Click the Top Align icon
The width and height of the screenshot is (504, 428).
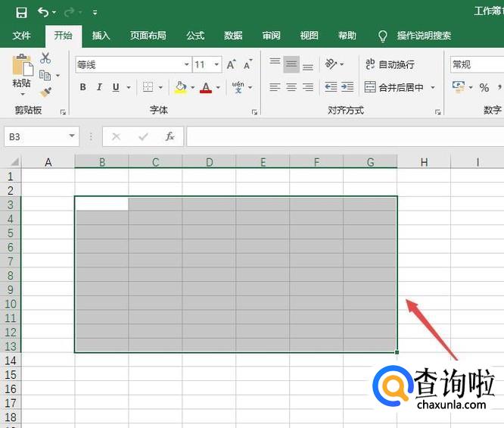275,61
